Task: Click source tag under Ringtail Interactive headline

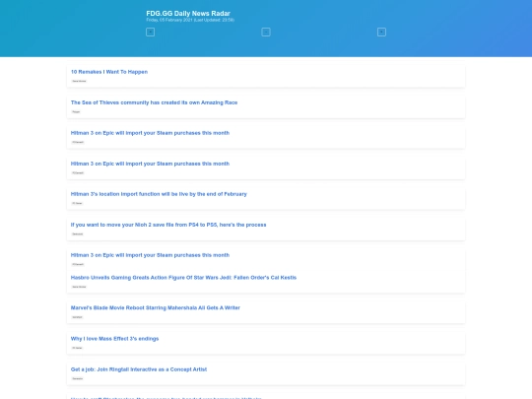Action: tap(78, 378)
